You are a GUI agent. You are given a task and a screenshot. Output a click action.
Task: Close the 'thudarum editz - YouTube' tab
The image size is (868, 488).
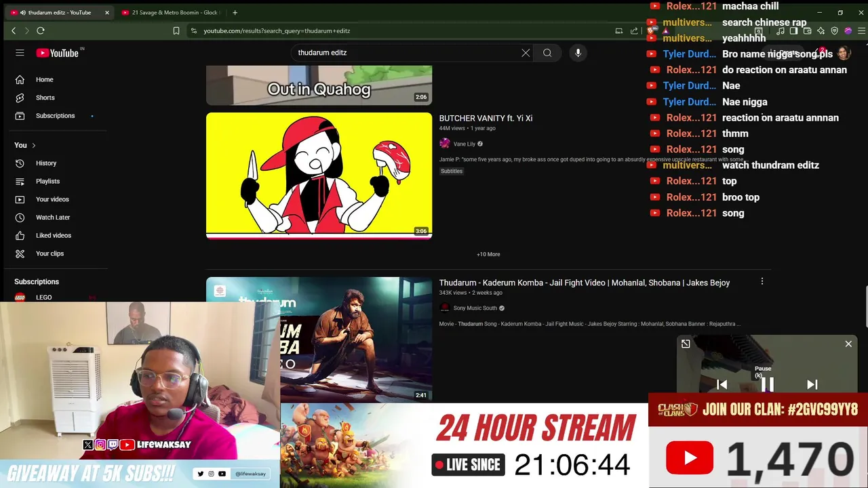pyautogui.click(x=106, y=12)
